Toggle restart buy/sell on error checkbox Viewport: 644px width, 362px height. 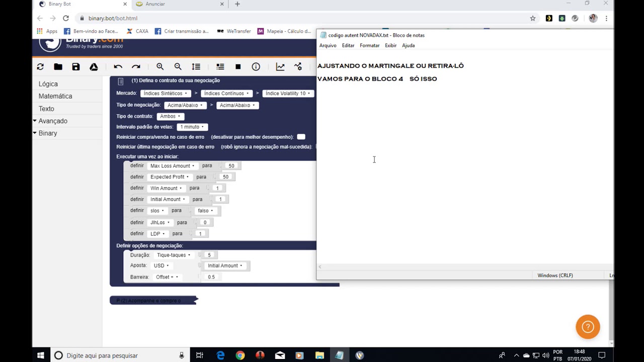pyautogui.click(x=301, y=137)
